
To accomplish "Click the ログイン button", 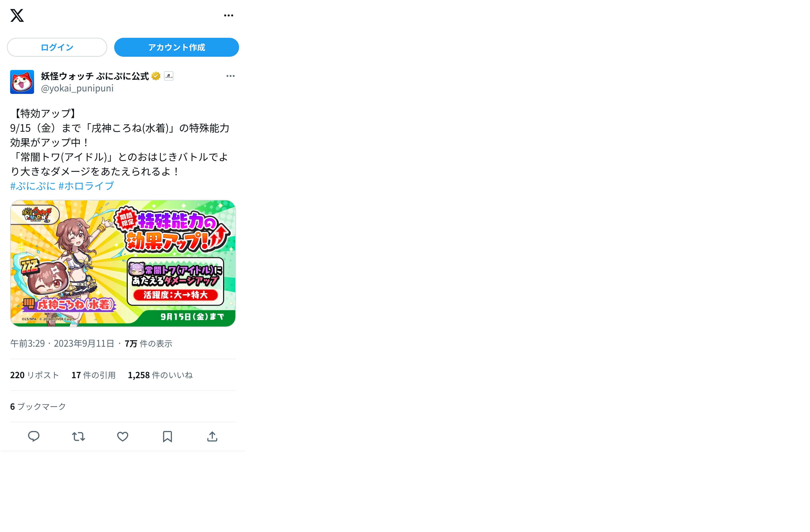I will click(x=57, y=47).
